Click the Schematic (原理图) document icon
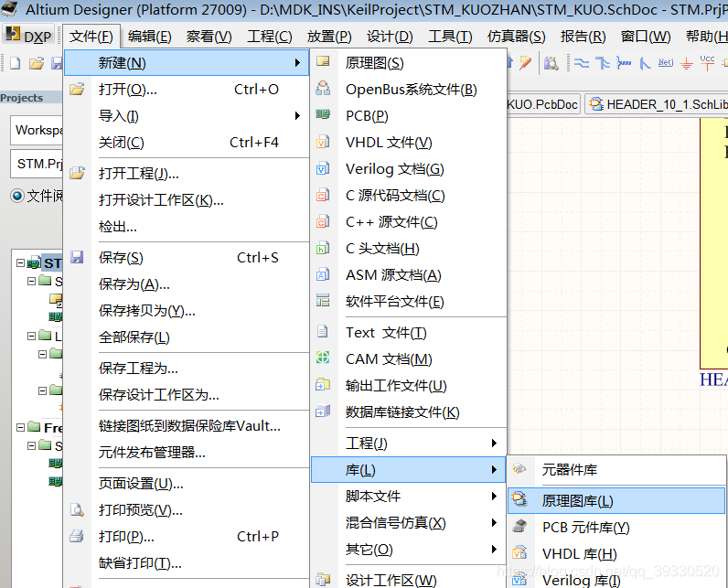This screenshot has width=728, height=588. pyautogui.click(x=323, y=61)
